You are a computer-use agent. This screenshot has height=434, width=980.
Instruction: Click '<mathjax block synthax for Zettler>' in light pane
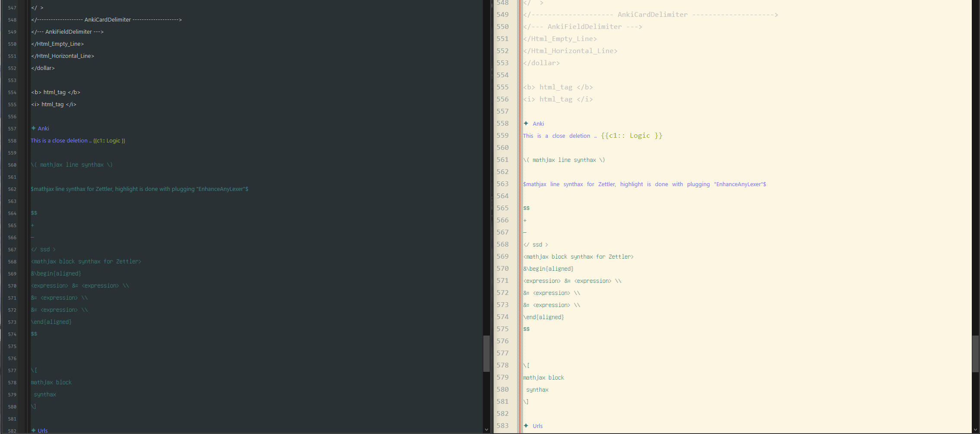578,257
